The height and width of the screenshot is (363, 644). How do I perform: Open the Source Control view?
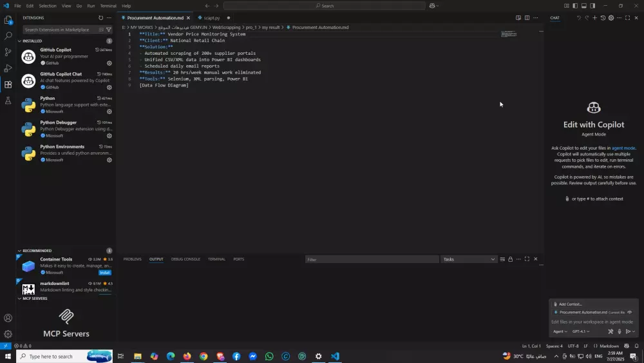point(8,52)
